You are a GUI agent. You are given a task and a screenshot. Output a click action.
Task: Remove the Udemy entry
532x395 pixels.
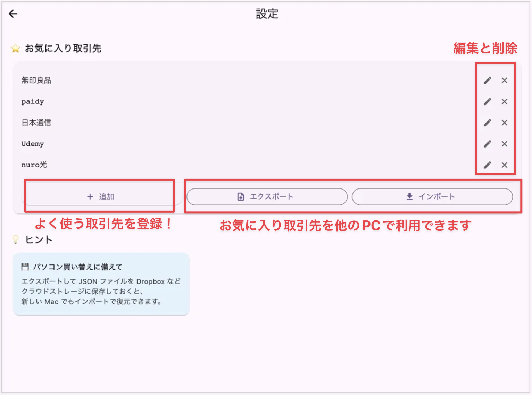pos(504,144)
